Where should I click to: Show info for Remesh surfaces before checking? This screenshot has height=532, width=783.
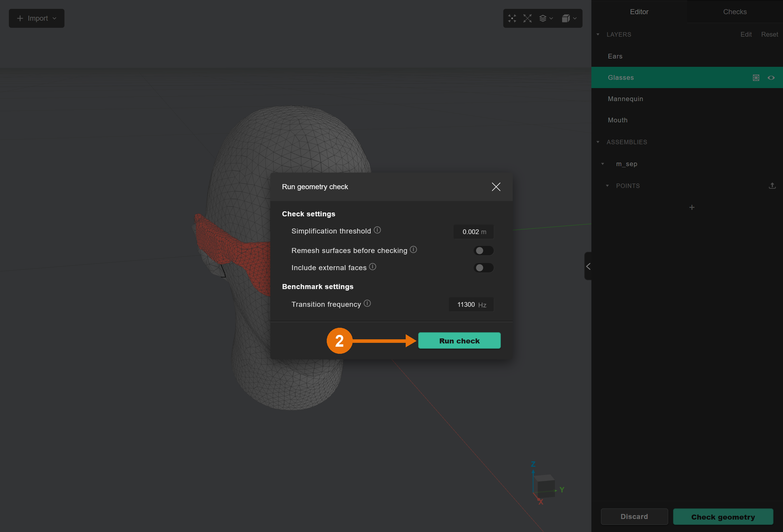[413, 249]
